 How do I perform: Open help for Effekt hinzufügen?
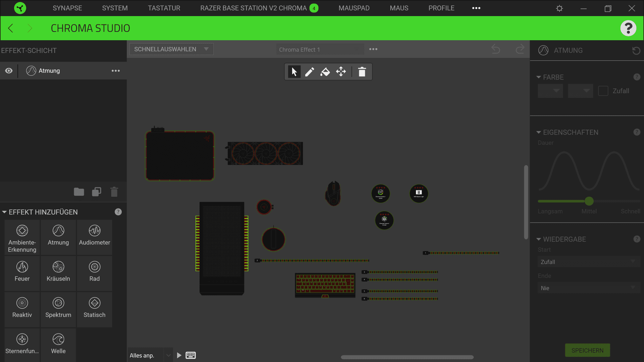[x=118, y=212]
